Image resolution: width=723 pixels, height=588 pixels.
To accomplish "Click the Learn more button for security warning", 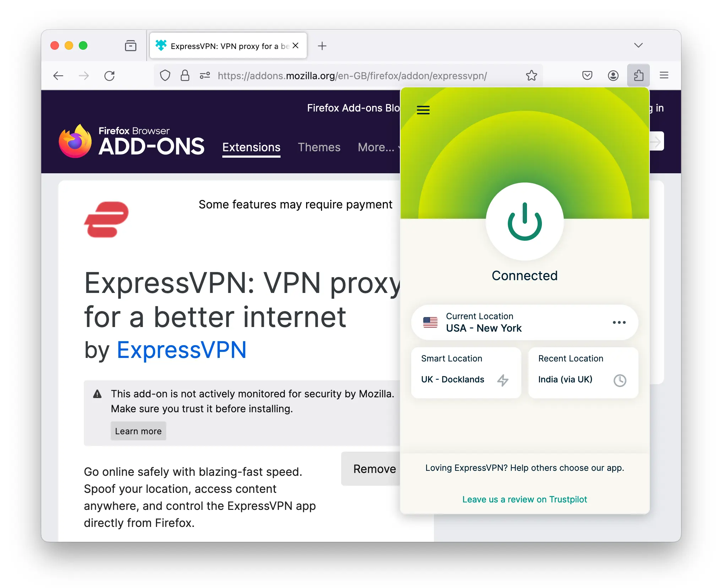I will [x=138, y=430].
